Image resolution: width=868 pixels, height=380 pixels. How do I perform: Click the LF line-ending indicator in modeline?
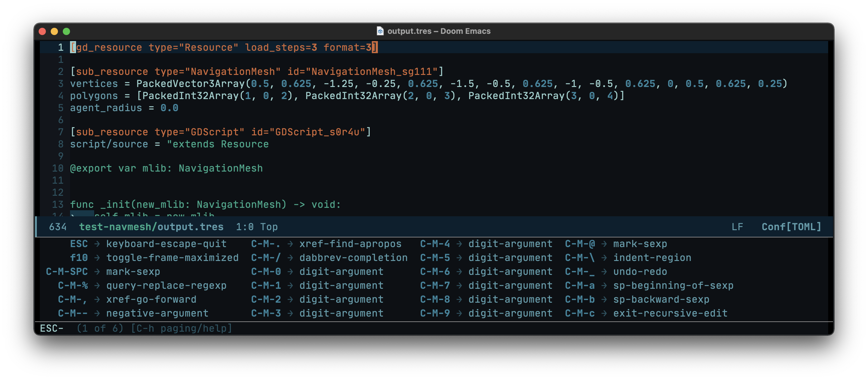click(738, 227)
